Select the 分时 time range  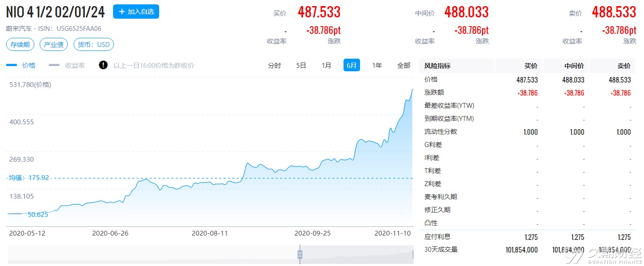[x=274, y=65]
